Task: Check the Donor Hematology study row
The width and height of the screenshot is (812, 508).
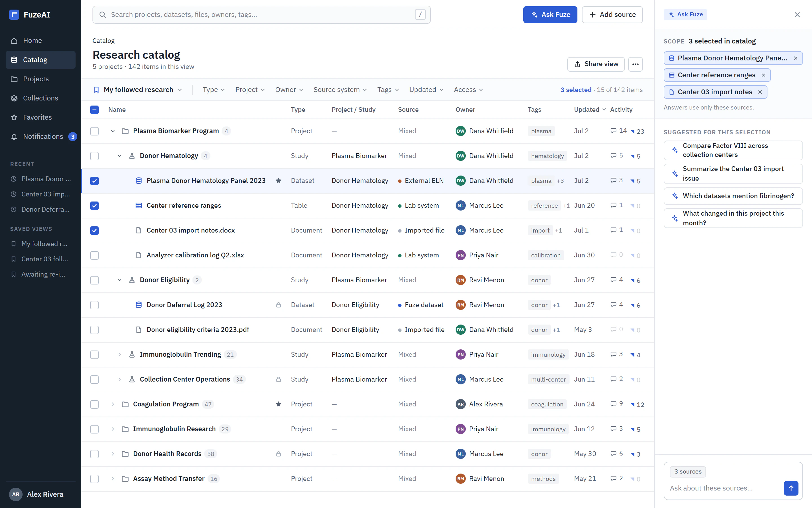Action: 94,156
